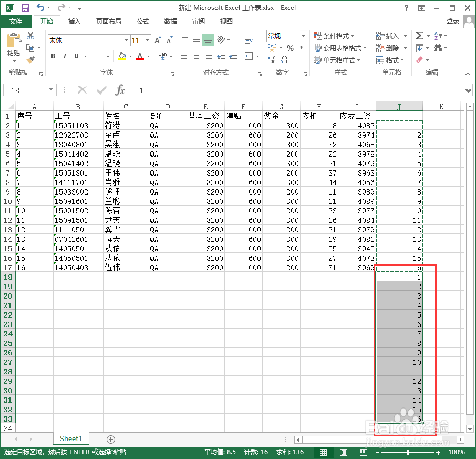Click the Find and Select binoculars icon
The image size is (476, 459).
coord(438,48)
